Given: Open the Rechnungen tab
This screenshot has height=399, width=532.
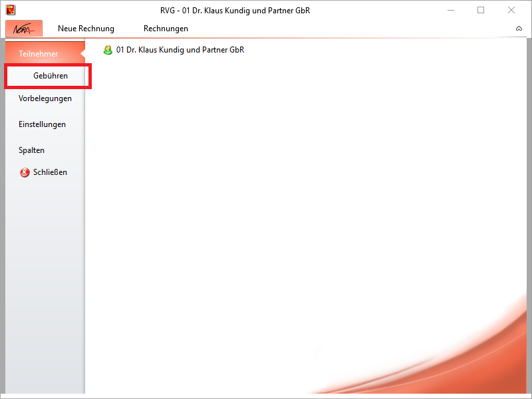Looking at the screenshot, I should pyautogui.click(x=166, y=29).
